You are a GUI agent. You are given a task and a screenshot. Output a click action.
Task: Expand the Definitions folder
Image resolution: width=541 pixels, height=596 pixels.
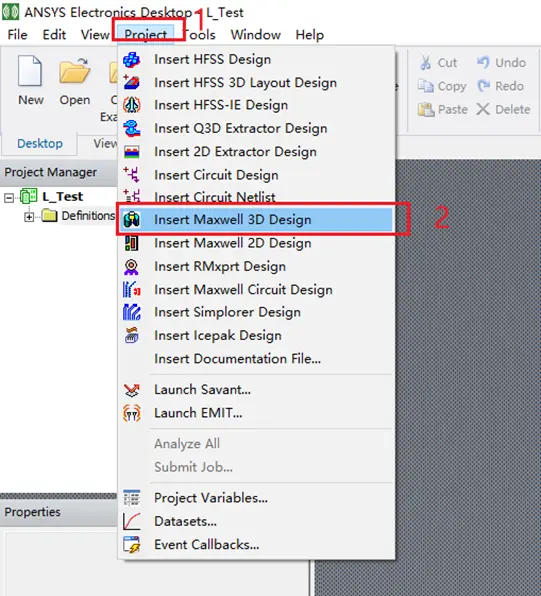29,217
